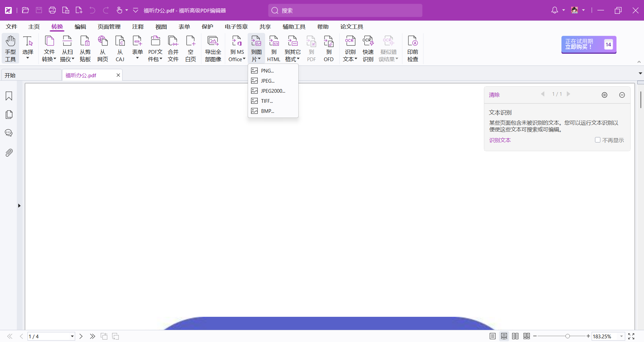Switch to the 页面管理 ribbon tab

click(109, 27)
